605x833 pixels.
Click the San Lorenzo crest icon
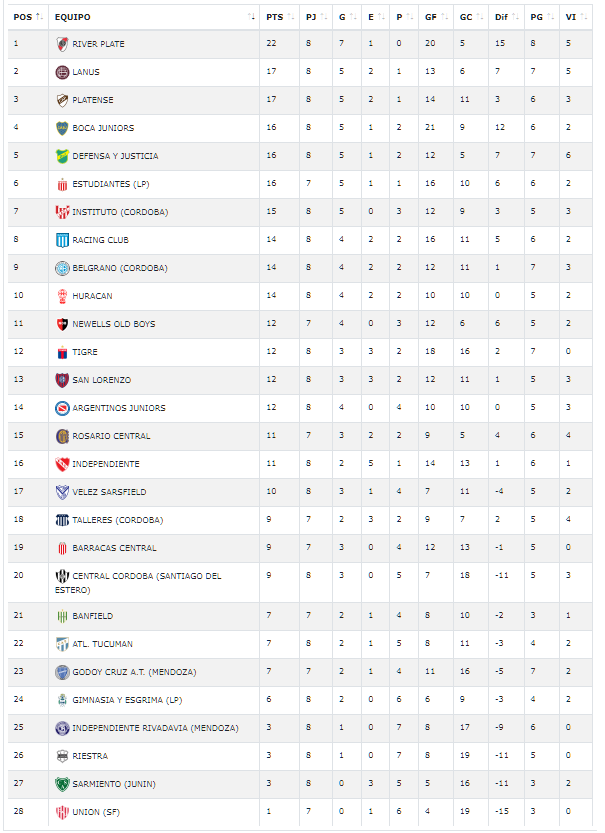[x=62, y=380]
